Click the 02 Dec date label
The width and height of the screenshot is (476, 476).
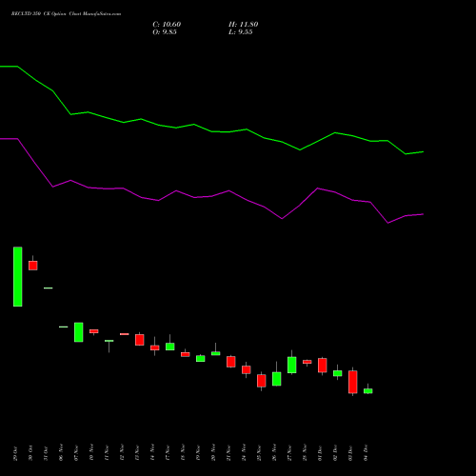(x=335, y=453)
